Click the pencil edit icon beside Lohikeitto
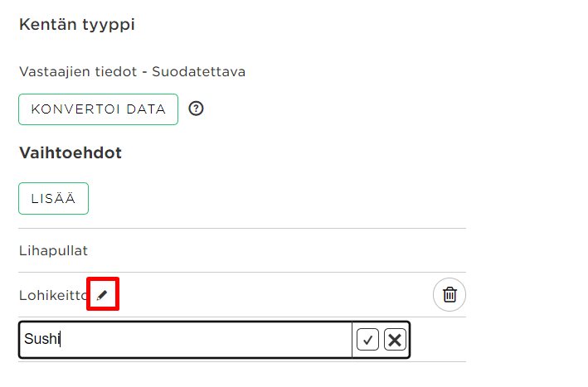The image size is (588, 387). point(102,295)
